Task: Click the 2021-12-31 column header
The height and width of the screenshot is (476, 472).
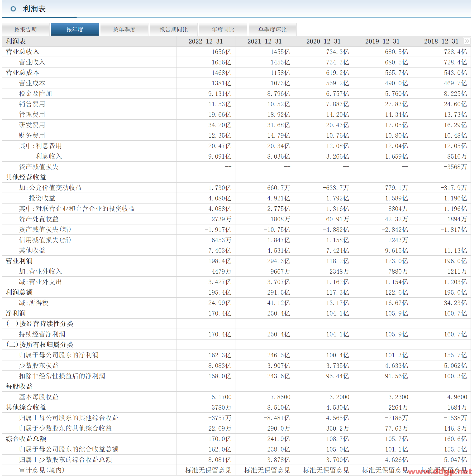Action: pyautogui.click(x=265, y=41)
